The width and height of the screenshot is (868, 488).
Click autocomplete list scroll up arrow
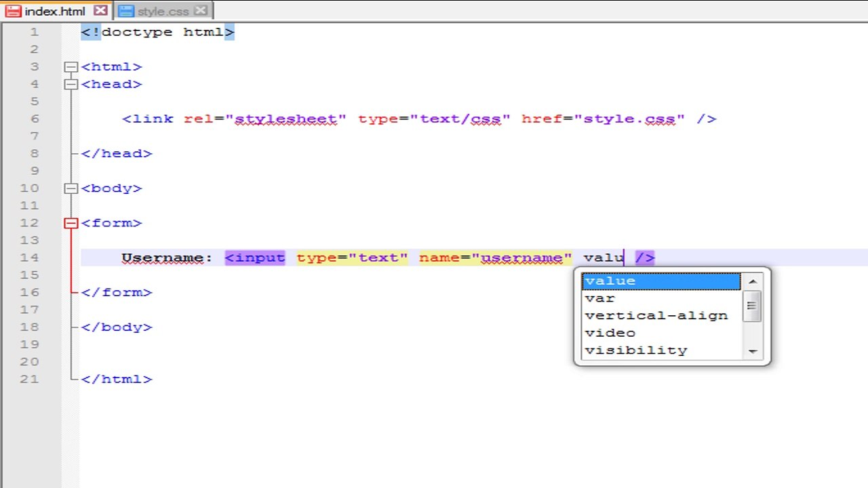753,281
